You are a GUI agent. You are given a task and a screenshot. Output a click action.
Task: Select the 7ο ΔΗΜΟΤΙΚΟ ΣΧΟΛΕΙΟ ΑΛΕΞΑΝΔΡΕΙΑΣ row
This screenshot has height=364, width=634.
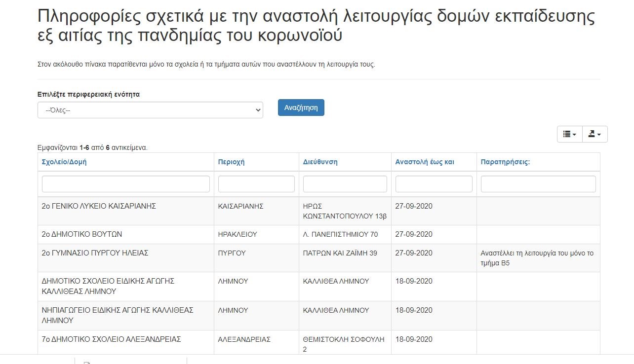click(x=111, y=339)
